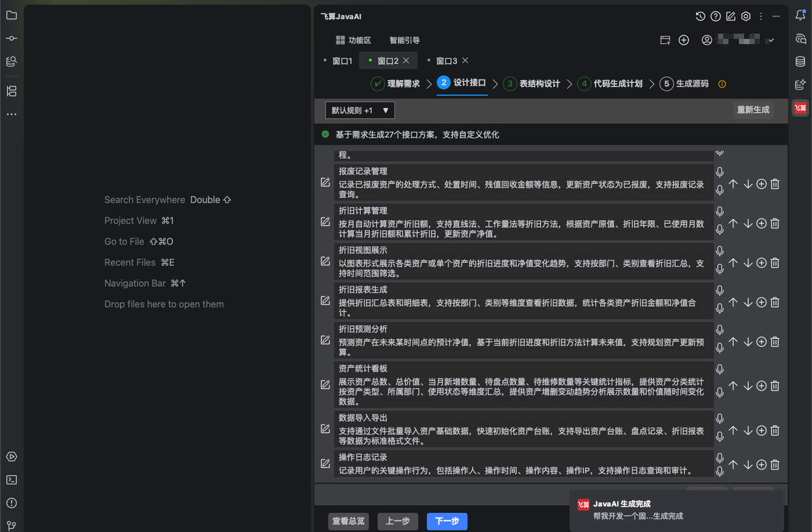Open the Structure tool window

tap(11, 91)
